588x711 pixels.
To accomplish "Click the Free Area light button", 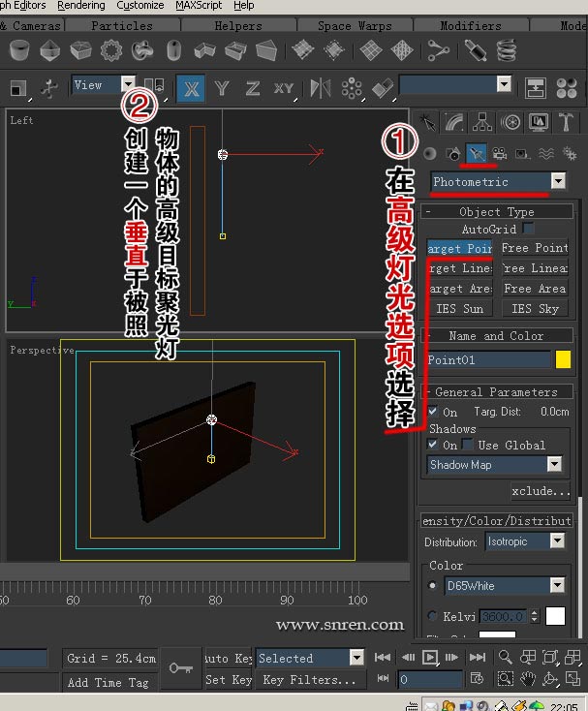I will coord(535,289).
